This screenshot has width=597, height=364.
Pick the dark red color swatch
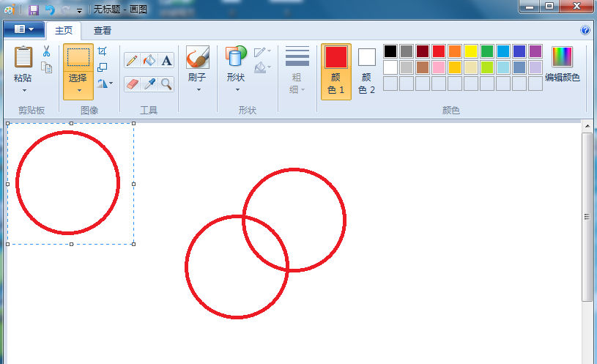pyautogui.click(x=423, y=51)
